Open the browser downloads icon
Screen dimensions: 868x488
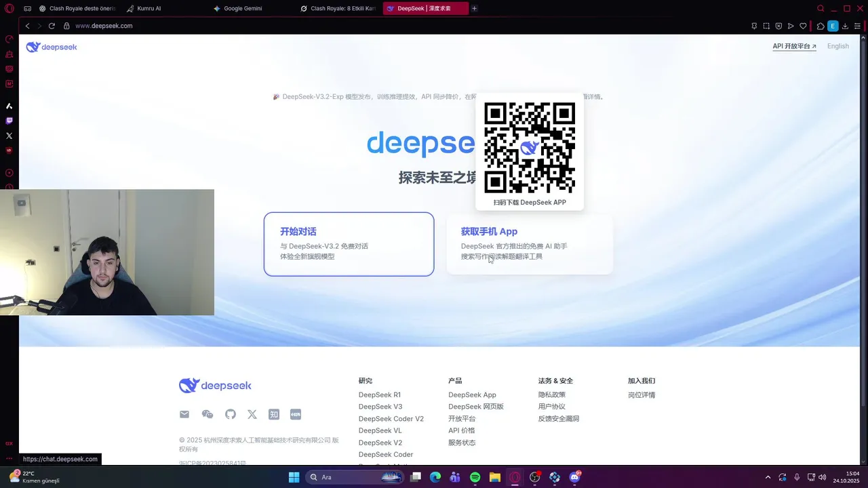coord(845,26)
